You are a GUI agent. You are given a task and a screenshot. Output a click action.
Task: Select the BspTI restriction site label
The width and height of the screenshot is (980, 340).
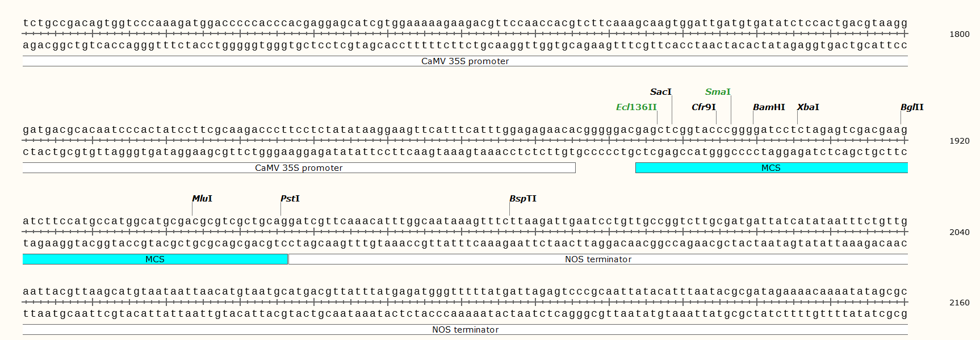(522, 199)
